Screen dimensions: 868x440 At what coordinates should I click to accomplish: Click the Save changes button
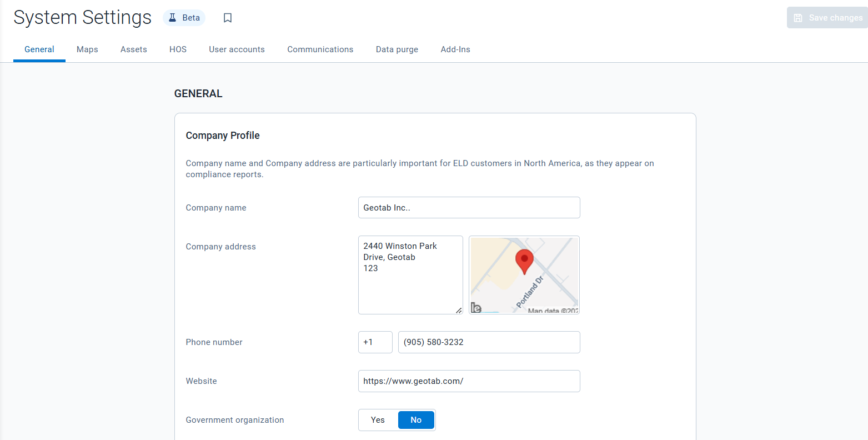(x=827, y=17)
